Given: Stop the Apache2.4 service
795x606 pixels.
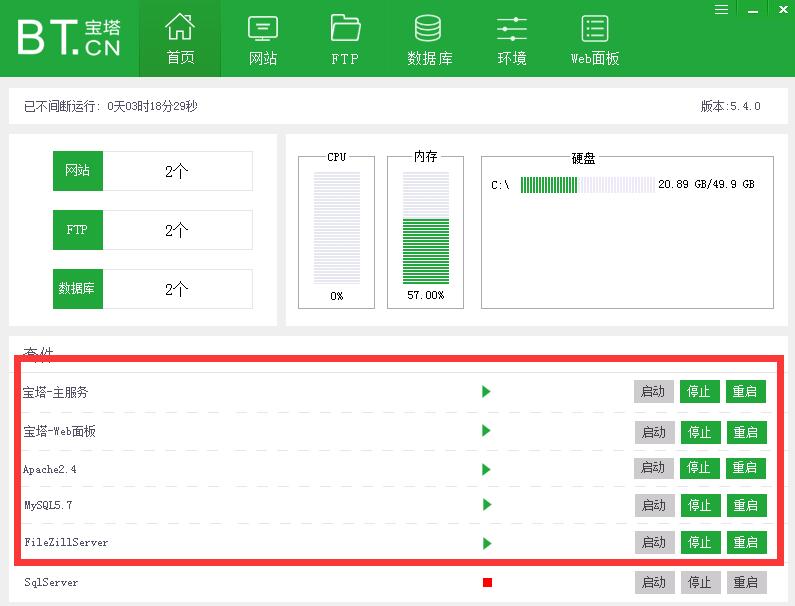Looking at the screenshot, I should point(700,468).
